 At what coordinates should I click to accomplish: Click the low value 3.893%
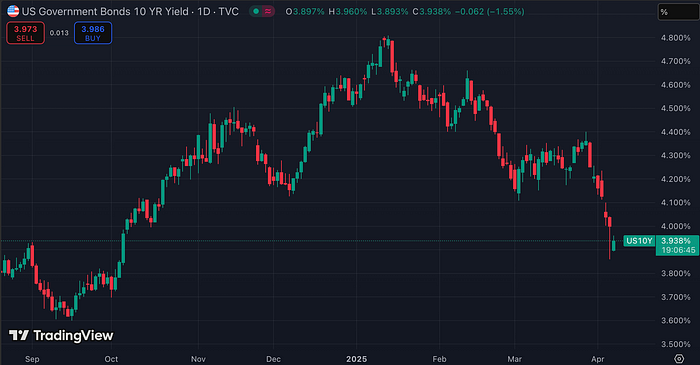[392, 12]
